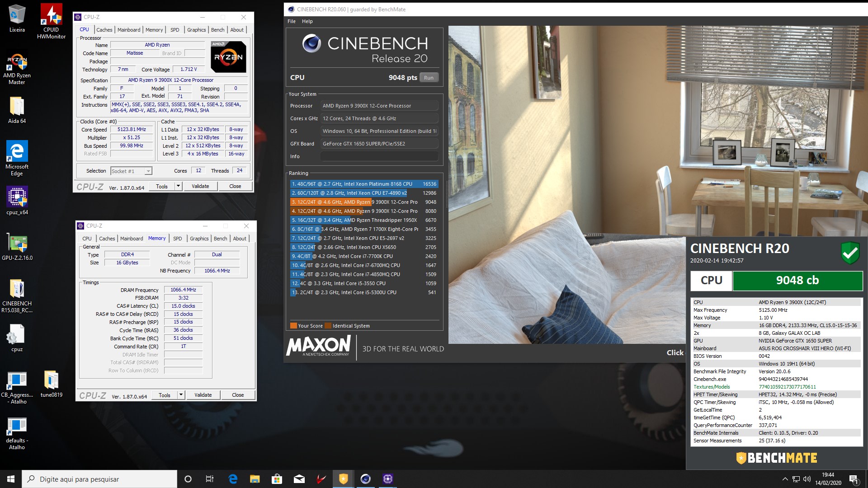Click Validate in bottom CPU-Z window
Viewport: 868px width, 488px height.
coord(203,395)
